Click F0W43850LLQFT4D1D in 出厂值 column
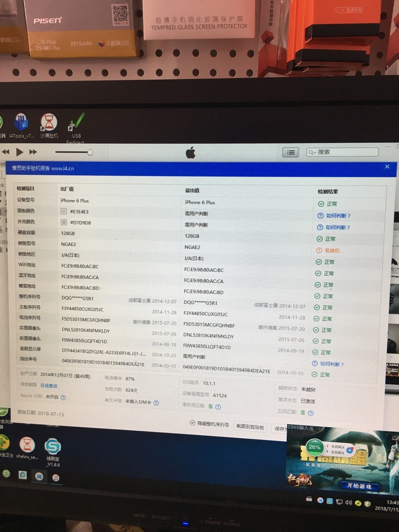The width and height of the screenshot is (399, 532). click(x=84, y=341)
